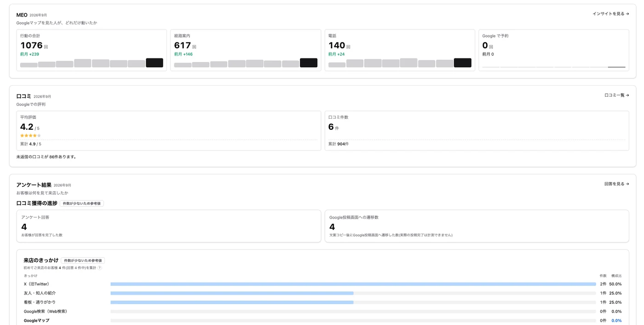Click the Googleマップ row label
The image size is (644, 325).
(36, 320)
